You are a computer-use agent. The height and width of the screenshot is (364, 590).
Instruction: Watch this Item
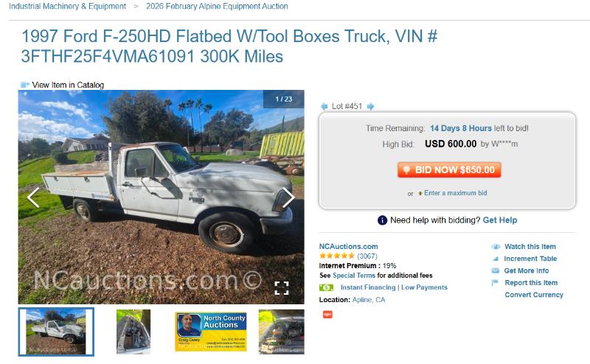pos(530,247)
